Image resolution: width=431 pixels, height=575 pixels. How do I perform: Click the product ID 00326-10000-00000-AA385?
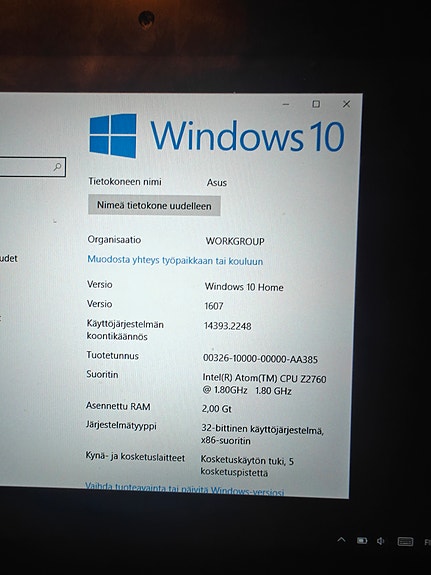260,359
